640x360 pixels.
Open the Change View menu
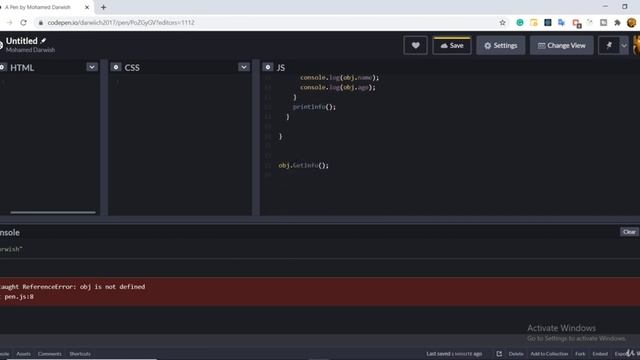(562, 45)
